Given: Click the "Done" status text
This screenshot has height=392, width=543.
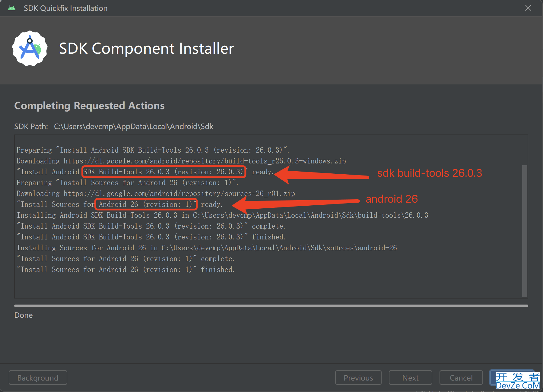Looking at the screenshot, I should pos(24,315).
